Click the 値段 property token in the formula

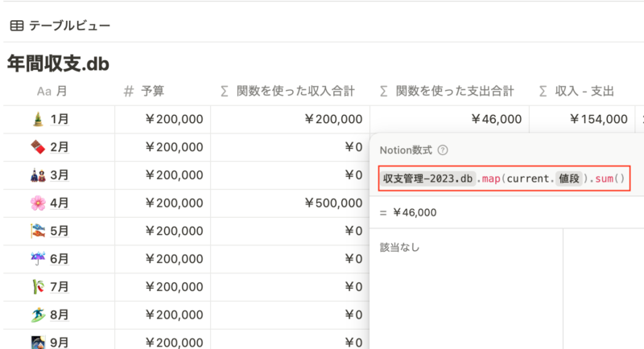pyautogui.click(x=569, y=179)
